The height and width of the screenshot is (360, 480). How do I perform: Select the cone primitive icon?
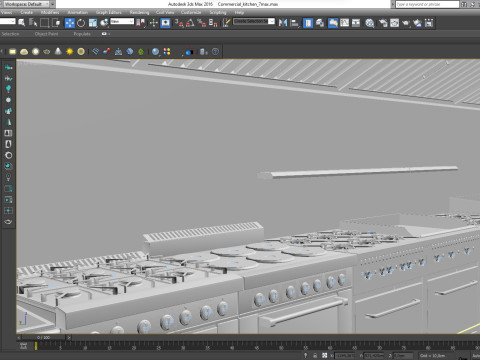point(58,51)
